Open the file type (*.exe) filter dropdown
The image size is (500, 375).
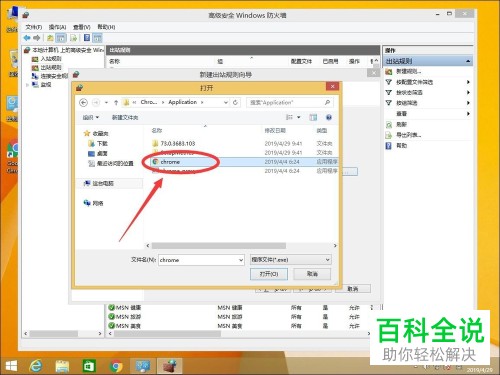(291, 260)
